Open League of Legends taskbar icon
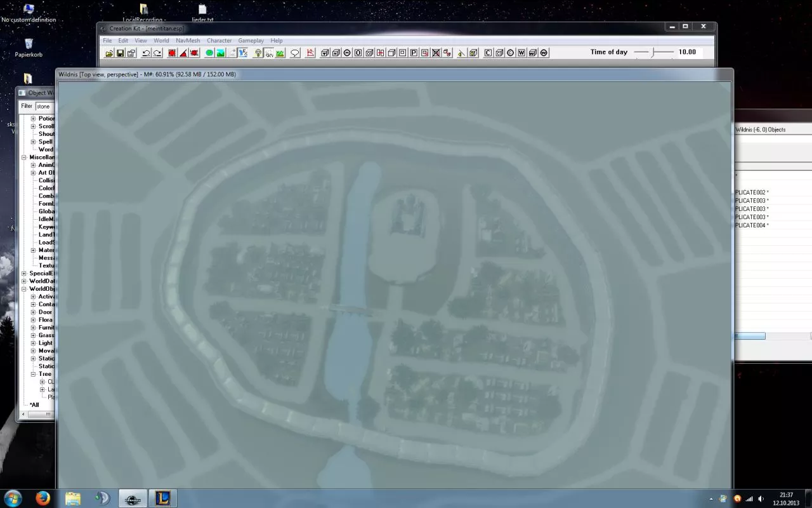Image resolution: width=812 pixels, height=508 pixels. (163, 498)
